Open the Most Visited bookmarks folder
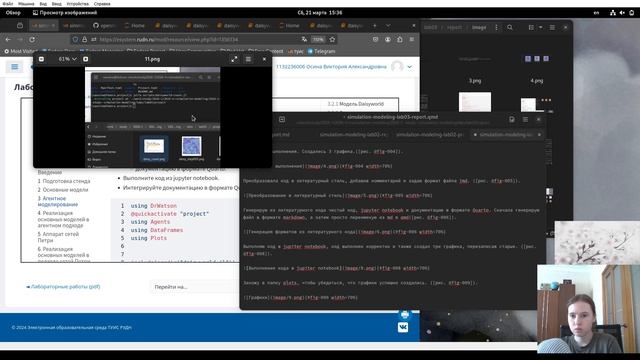The width and height of the screenshot is (640, 360). tap(20, 51)
